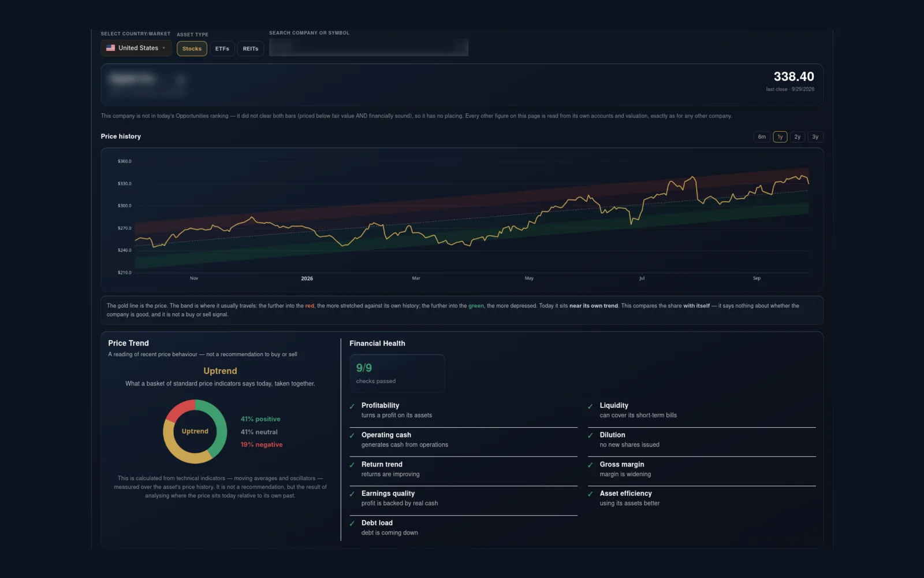Click the Uptrend donut chart center

[x=195, y=431]
